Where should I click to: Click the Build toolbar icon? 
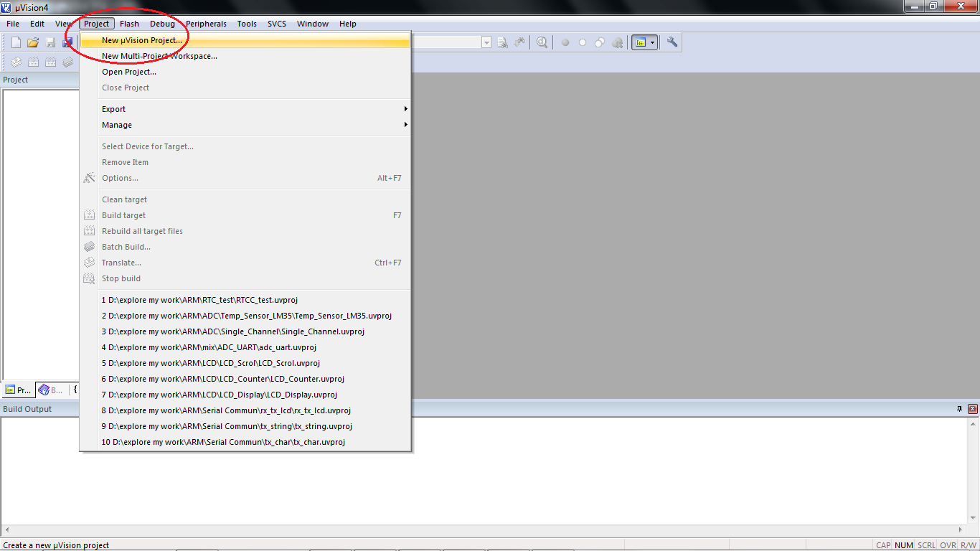point(33,62)
